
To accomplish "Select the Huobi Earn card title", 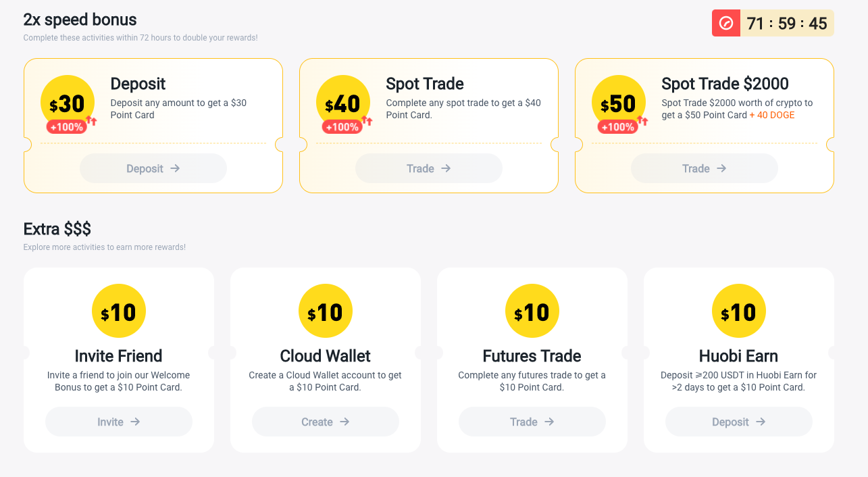I will click(738, 356).
